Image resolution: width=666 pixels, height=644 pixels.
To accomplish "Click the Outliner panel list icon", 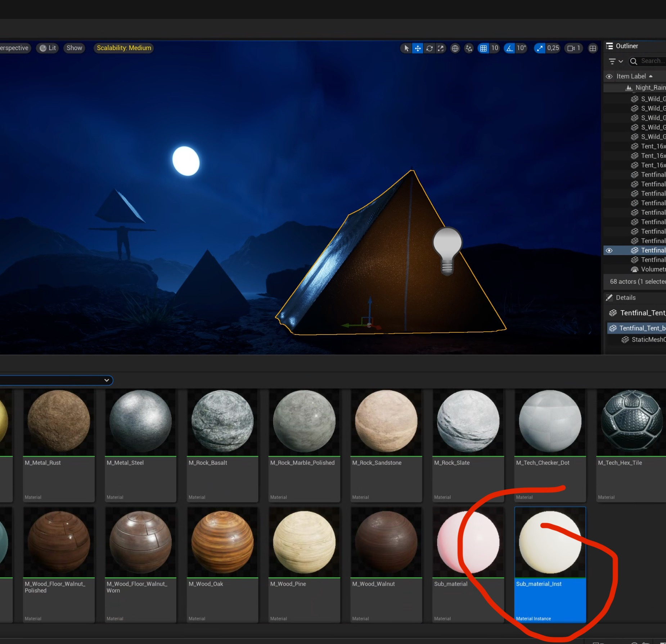I will click(x=609, y=46).
